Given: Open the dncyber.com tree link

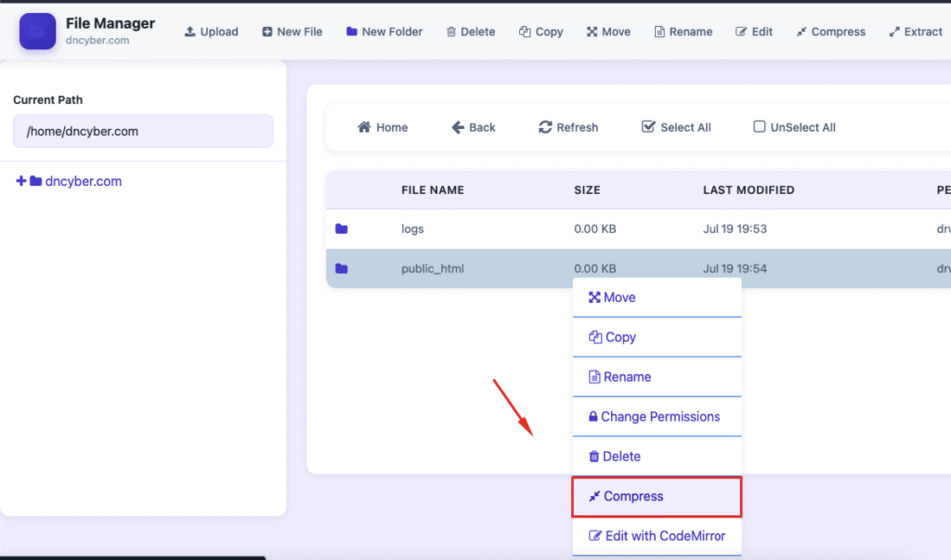Looking at the screenshot, I should [x=83, y=181].
